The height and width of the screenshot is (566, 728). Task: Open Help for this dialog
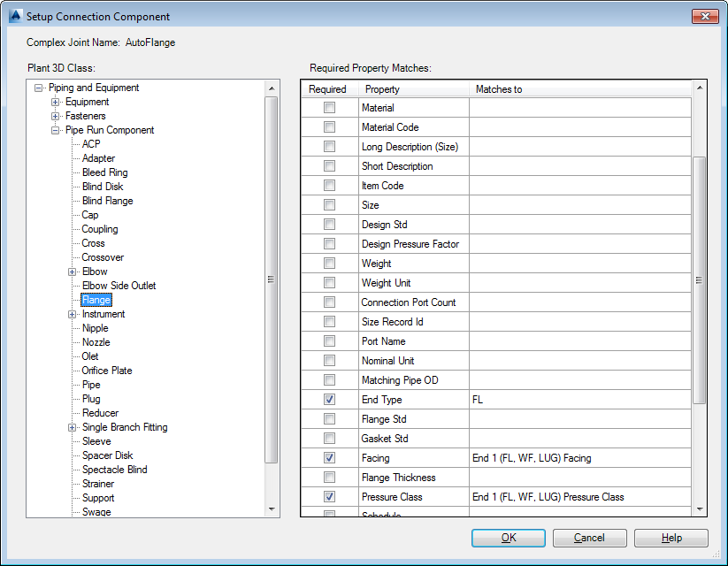671,538
